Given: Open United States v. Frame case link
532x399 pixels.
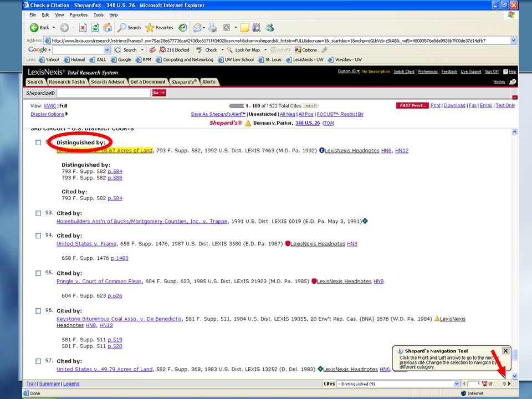Looking at the screenshot, I should (x=86, y=244).
